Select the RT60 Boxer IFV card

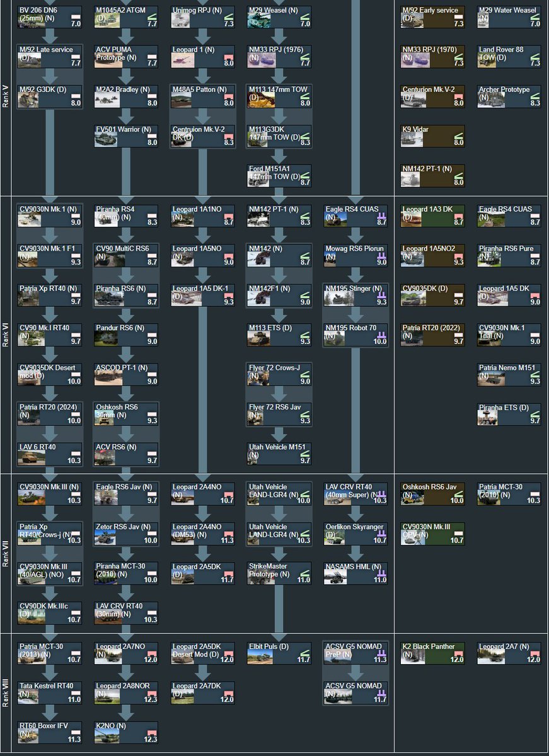[x=50, y=732]
